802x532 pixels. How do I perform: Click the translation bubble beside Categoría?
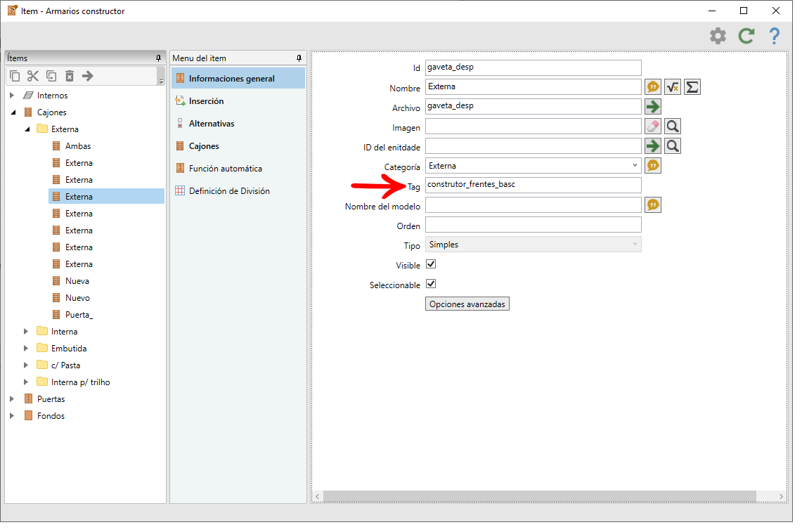(x=653, y=165)
